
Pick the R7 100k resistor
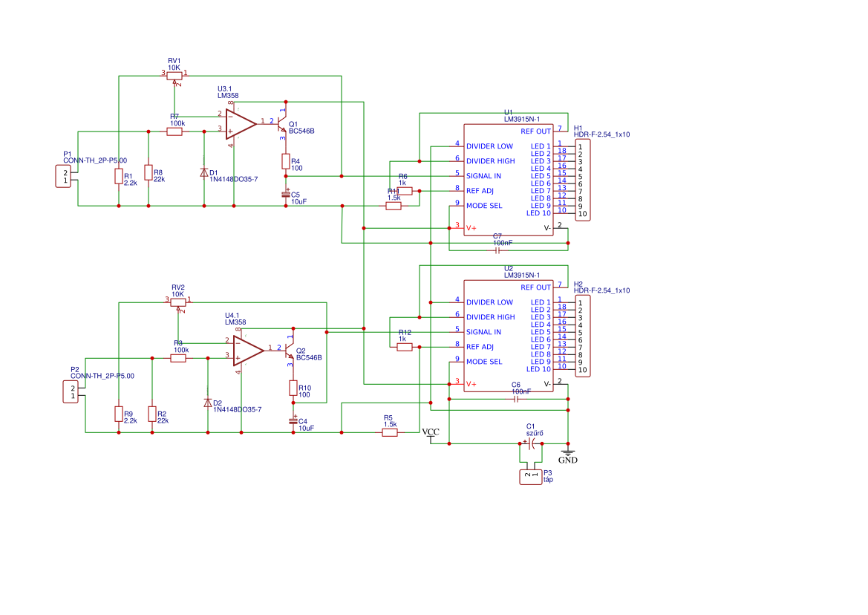coord(174,131)
